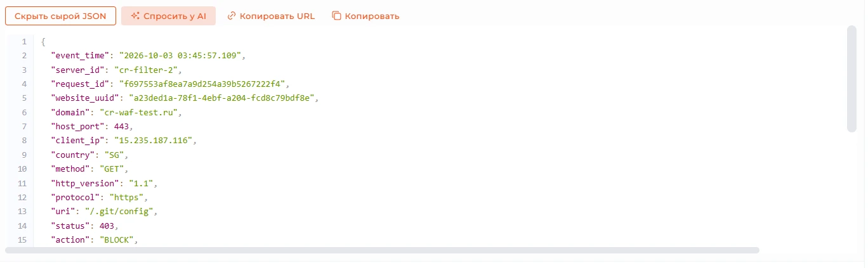
Task: Click the "website_uuid" key
Action: [x=84, y=98]
